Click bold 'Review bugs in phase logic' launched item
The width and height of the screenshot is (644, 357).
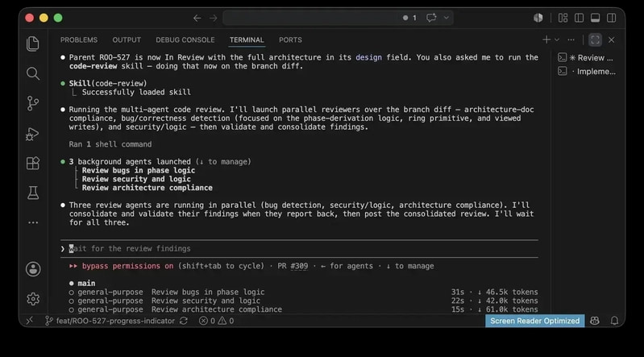(x=139, y=171)
